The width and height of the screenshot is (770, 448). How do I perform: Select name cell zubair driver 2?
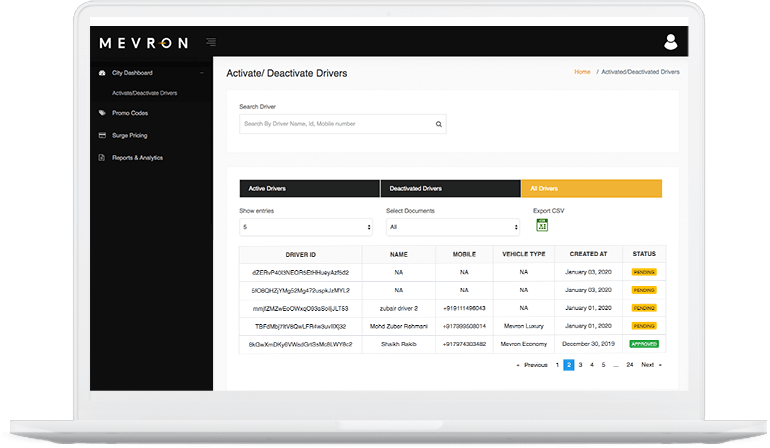[x=399, y=308]
